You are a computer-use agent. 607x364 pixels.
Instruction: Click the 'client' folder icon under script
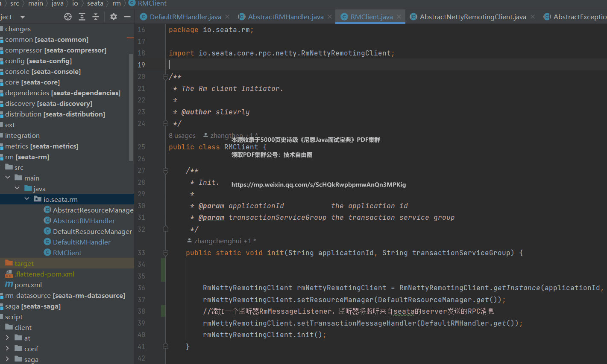9,327
